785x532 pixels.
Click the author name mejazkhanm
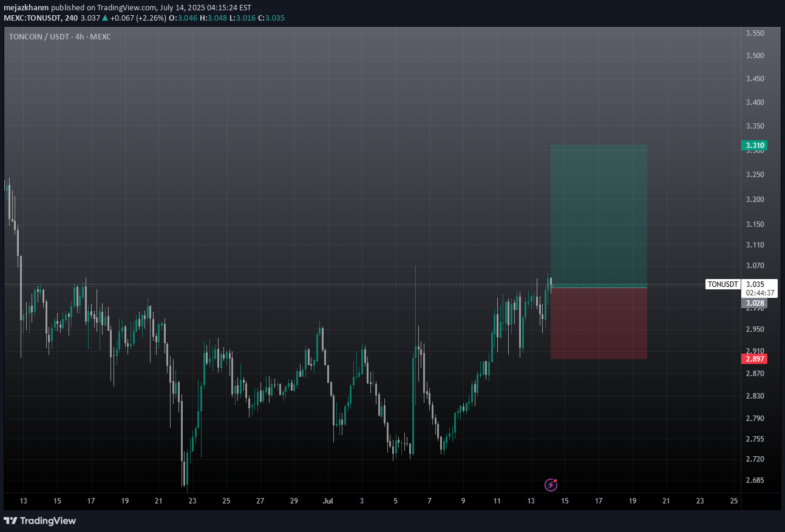click(x=26, y=7)
